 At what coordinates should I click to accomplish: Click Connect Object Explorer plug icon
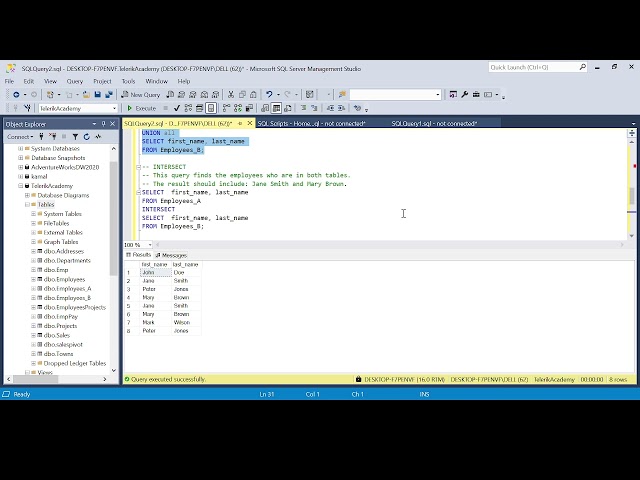click(x=41, y=137)
